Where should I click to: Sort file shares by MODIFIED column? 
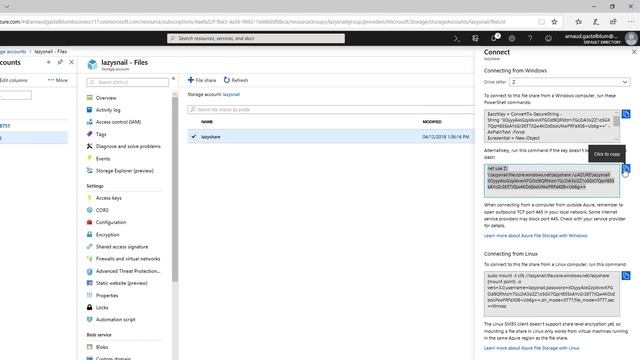[432, 122]
